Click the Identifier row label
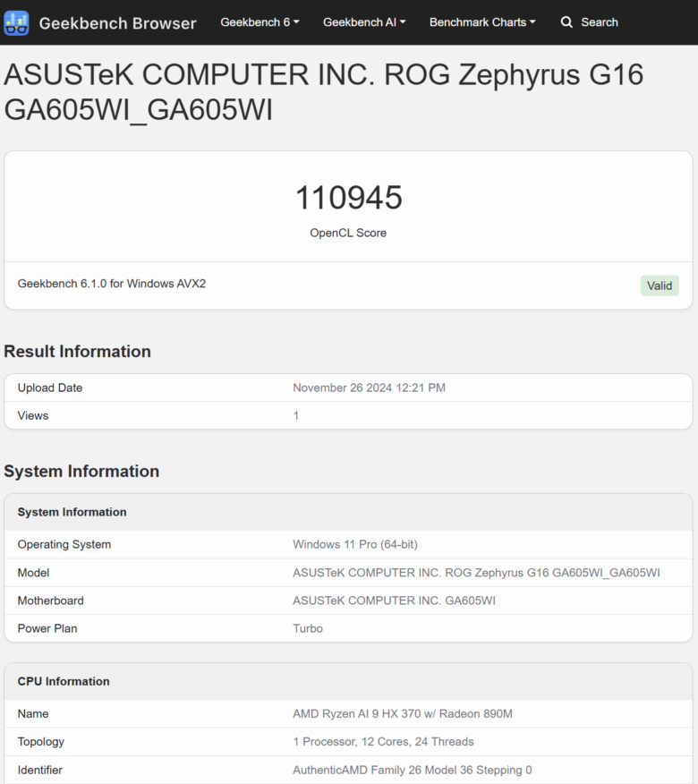698x784 pixels. tap(40, 770)
